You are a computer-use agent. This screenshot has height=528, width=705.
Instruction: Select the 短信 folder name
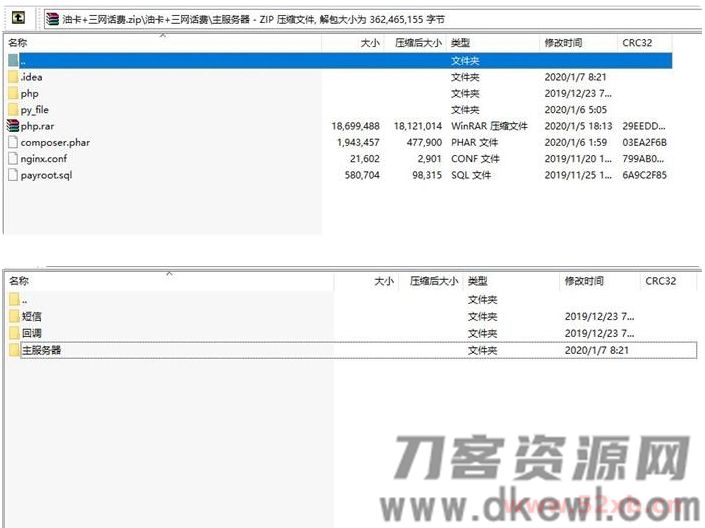pos(31,316)
